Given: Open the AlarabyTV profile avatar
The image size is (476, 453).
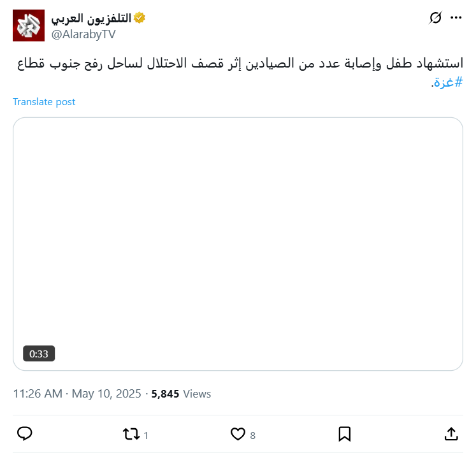Looking at the screenshot, I should click(x=29, y=25).
